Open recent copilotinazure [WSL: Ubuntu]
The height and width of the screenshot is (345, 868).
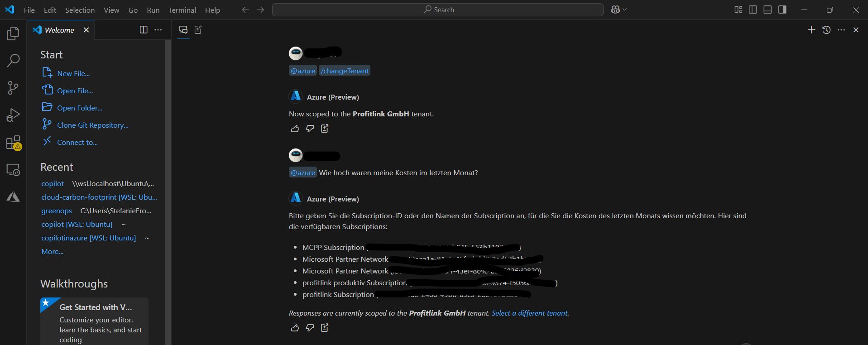point(89,238)
